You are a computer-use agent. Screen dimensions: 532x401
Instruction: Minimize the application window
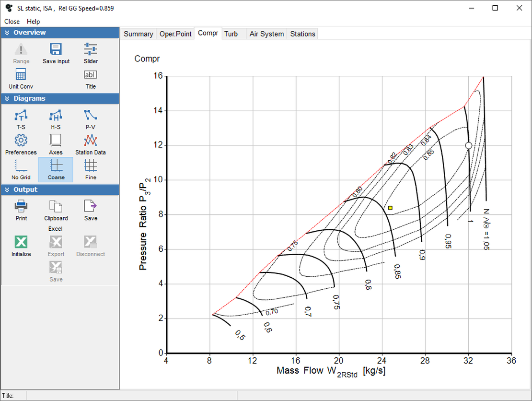click(471, 8)
